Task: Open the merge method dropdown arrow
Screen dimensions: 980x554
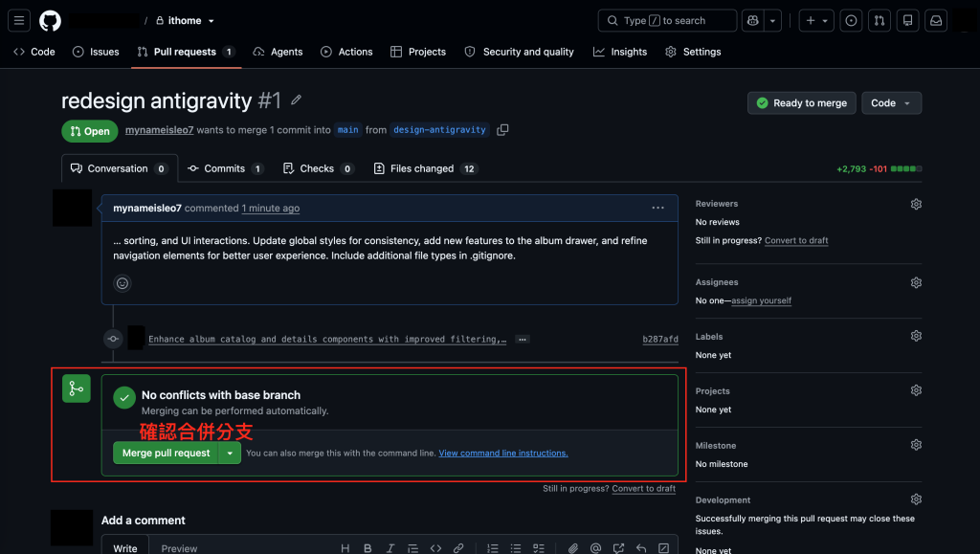Action: 230,453
